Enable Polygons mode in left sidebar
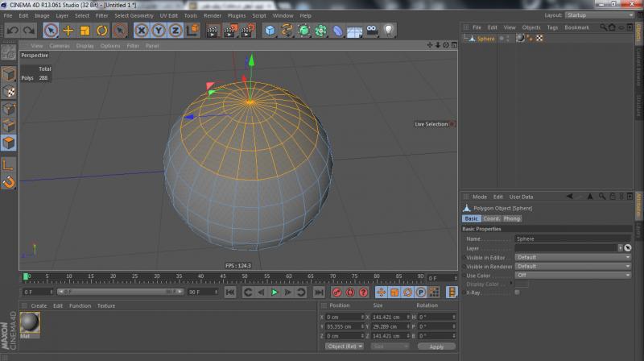This screenshot has height=361, width=644. tap(8, 143)
